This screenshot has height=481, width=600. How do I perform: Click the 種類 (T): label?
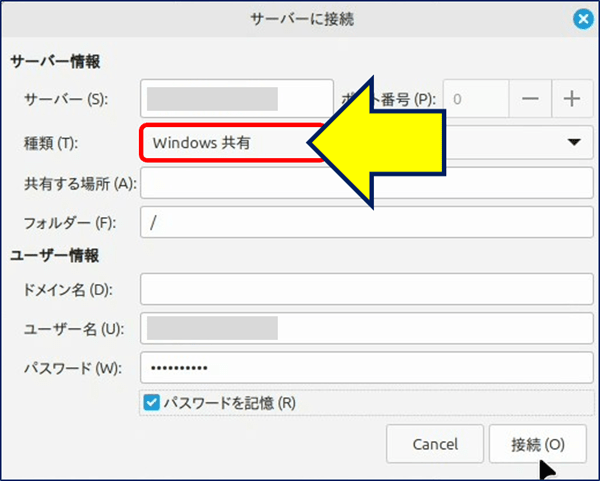pos(51,143)
